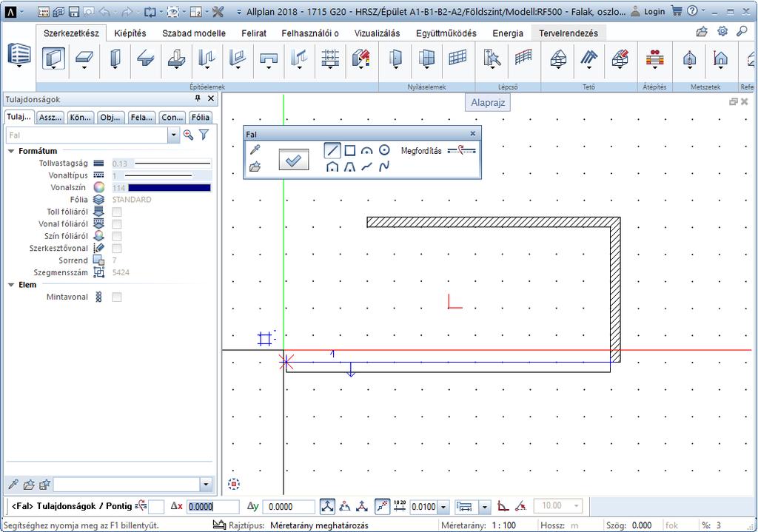Viewport: 758px width, 532px height.
Task: Open the Felirat ribbon tab
Action: point(254,33)
